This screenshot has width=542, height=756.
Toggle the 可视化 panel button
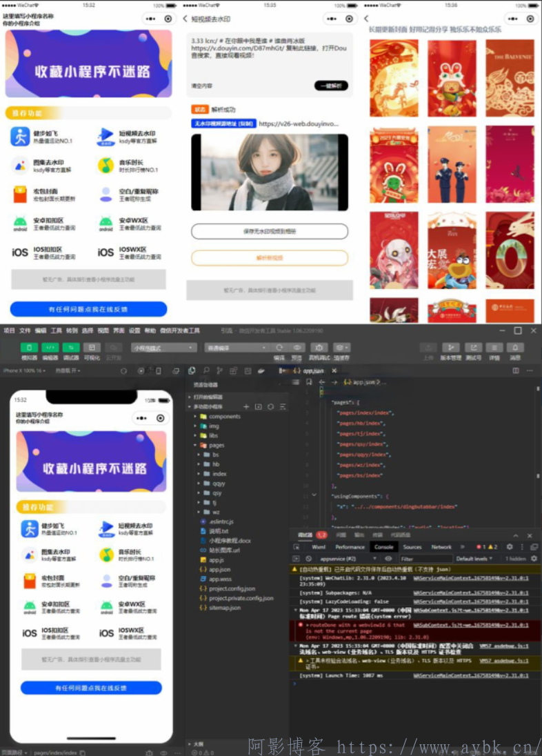(92, 348)
